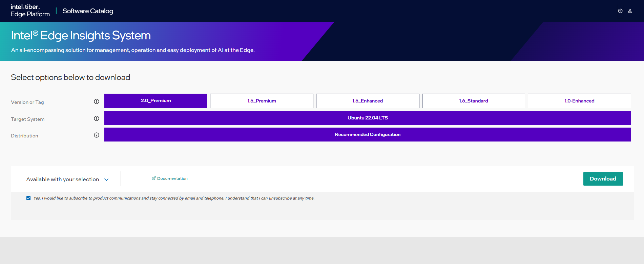This screenshot has height=264, width=644.
Task: Select the 1.6_Premium version
Action: coord(262,101)
